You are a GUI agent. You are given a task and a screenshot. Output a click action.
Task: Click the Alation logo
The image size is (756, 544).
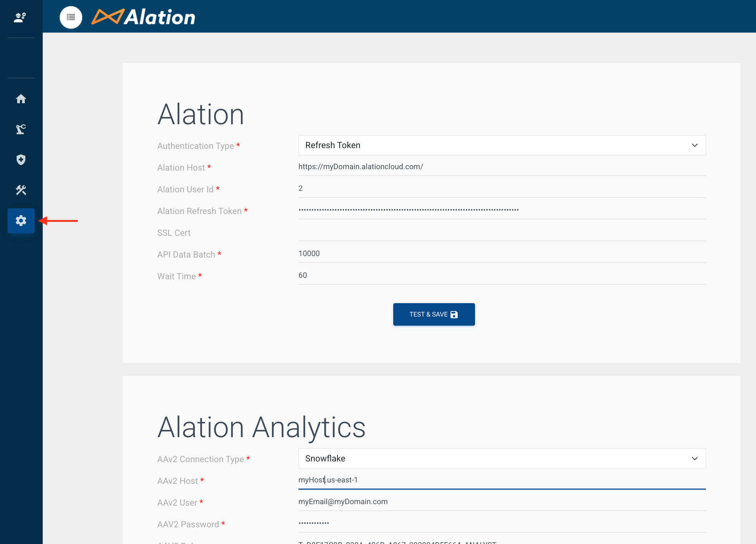(143, 17)
